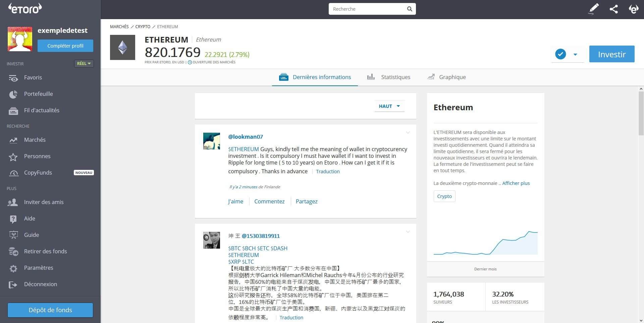
Task: Open @lookman07 profile link
Action: [246, 137]
